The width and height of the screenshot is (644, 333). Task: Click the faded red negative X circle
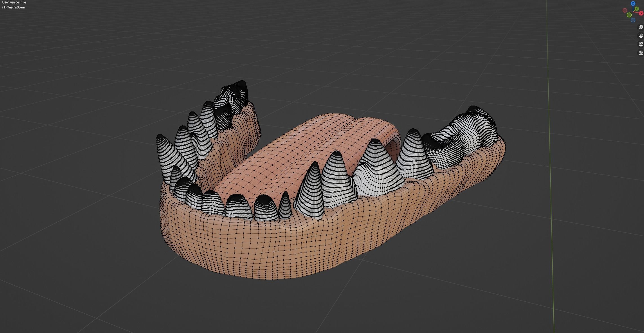pos(625,10)
